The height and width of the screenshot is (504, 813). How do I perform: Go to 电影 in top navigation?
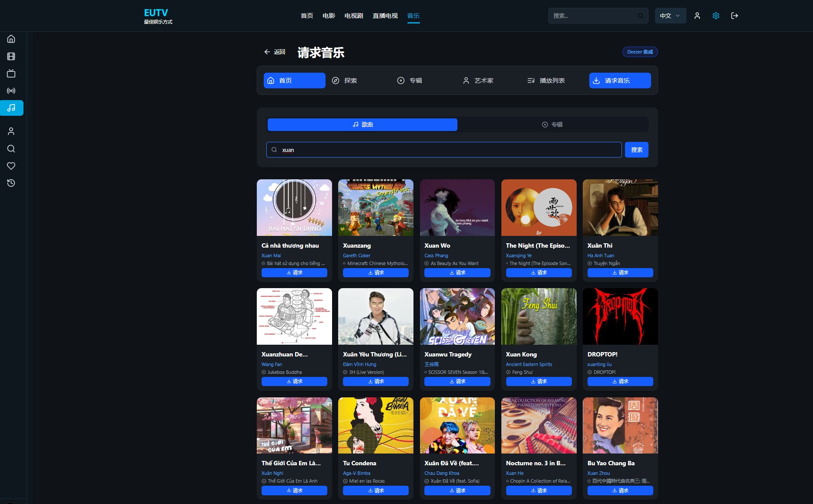tap(329, 16)
